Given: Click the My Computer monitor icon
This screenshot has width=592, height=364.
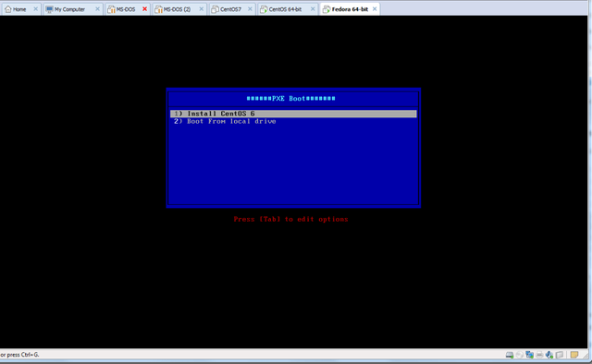Looking at the screenshot, I should (49, 9).
